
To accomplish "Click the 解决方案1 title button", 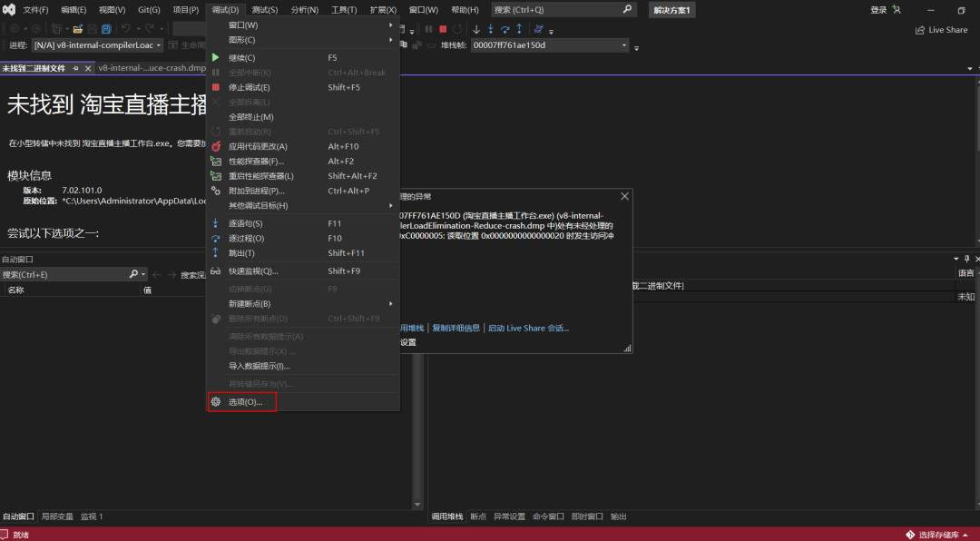I will coord(671,10).
